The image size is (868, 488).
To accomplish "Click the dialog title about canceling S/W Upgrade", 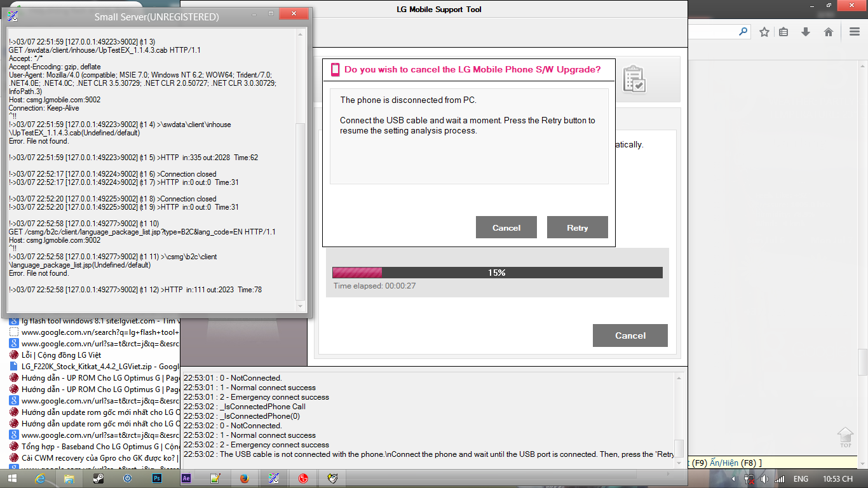I will click(473, 69).
